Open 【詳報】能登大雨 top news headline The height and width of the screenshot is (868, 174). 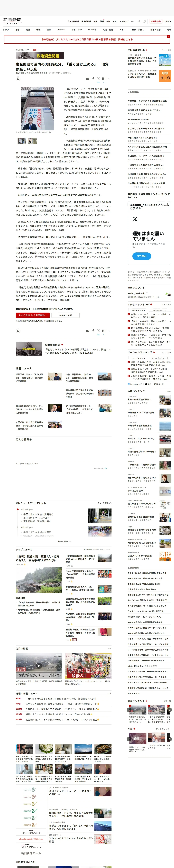pyautogui.click(x=38, y=558)
